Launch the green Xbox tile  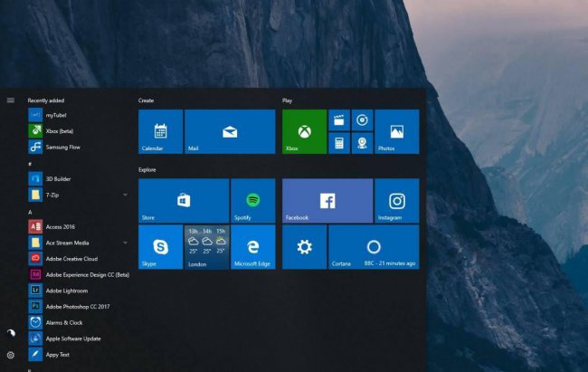[304, 132]
